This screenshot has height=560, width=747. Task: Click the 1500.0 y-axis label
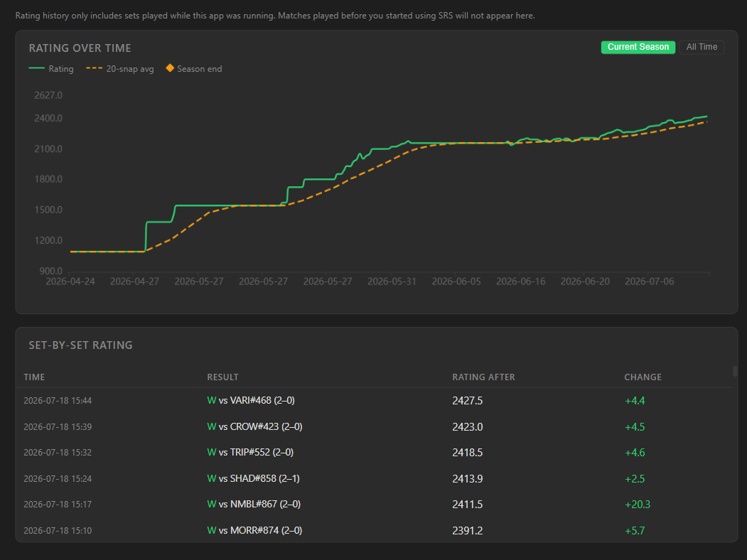[x=48, y=210]
